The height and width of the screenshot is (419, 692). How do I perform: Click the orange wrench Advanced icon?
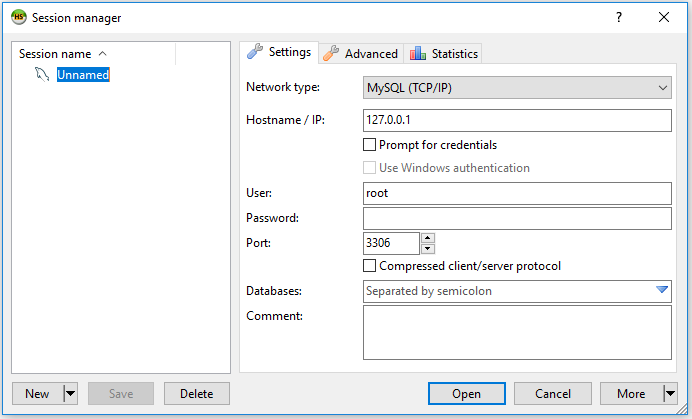click(x=331, y=53)
